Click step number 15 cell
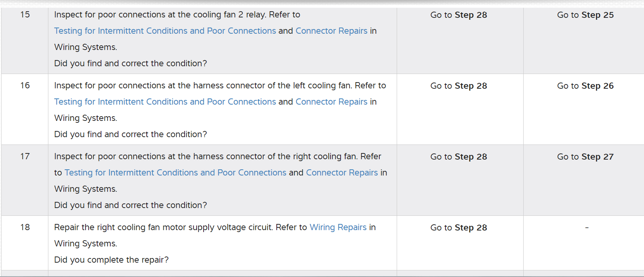Screen dimensions: 644x277 [25, 15]
